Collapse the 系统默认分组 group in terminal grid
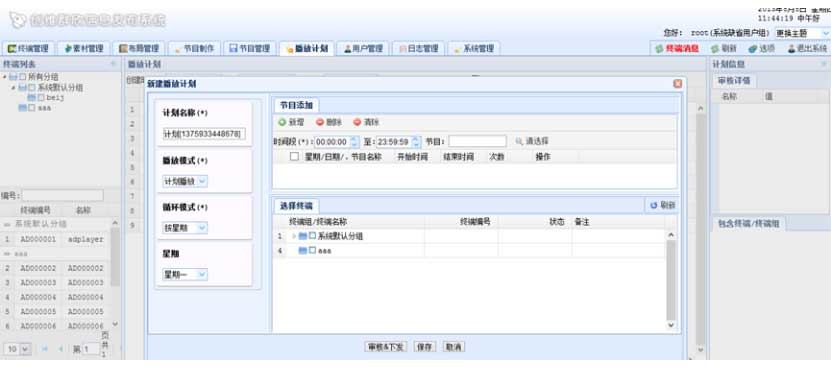Image resolution: width=831 pixels, height=367 pixels. click(7, 224)
